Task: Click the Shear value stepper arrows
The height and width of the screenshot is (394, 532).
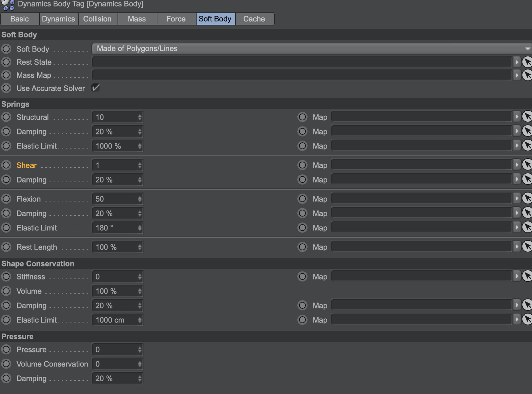Action: pyautogui.click(x=140, y=165)
